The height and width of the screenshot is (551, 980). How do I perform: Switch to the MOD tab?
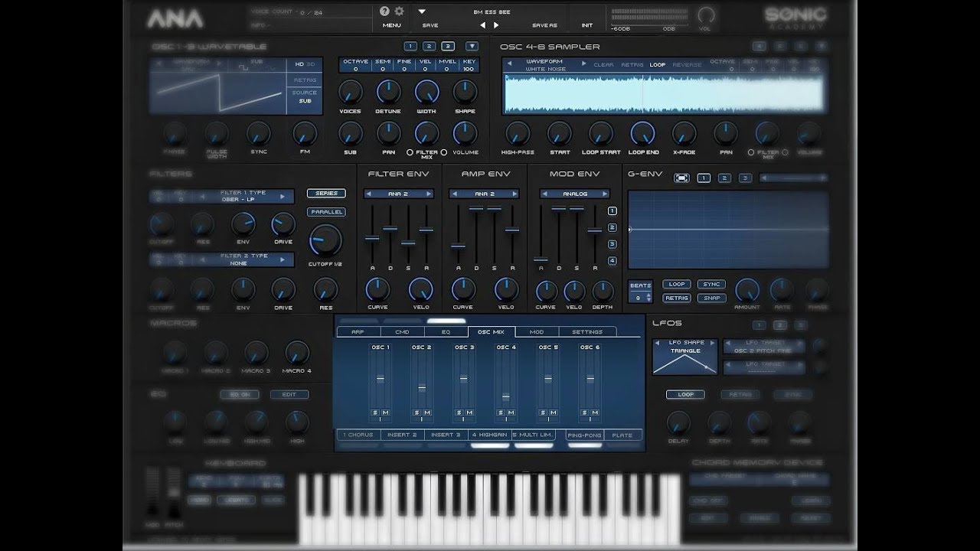pos(537,332)
